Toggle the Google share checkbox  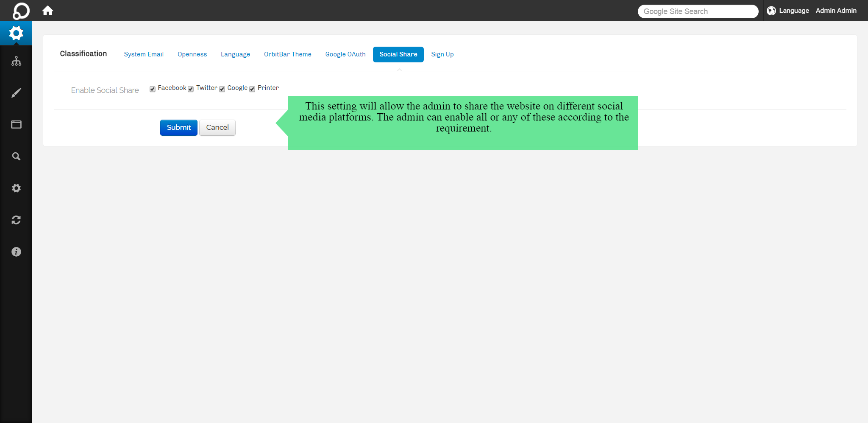[x=222, y=89]
